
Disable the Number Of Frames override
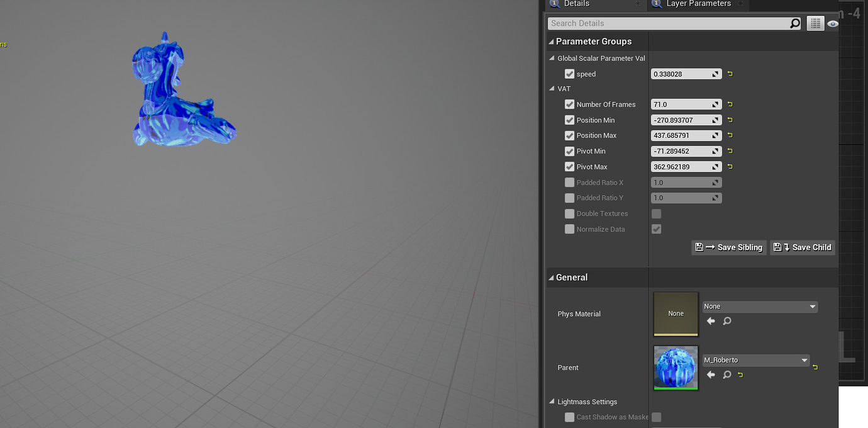tap(570, 104)
